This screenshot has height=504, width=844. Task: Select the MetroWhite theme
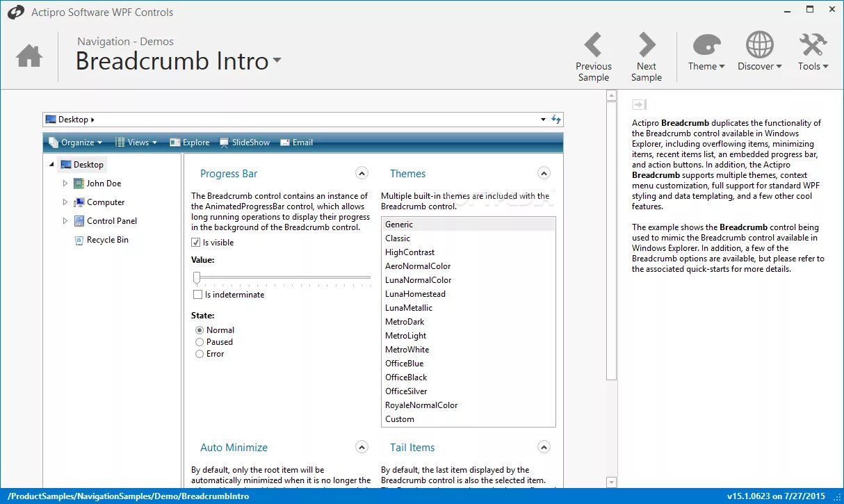(x=469, y=350)
